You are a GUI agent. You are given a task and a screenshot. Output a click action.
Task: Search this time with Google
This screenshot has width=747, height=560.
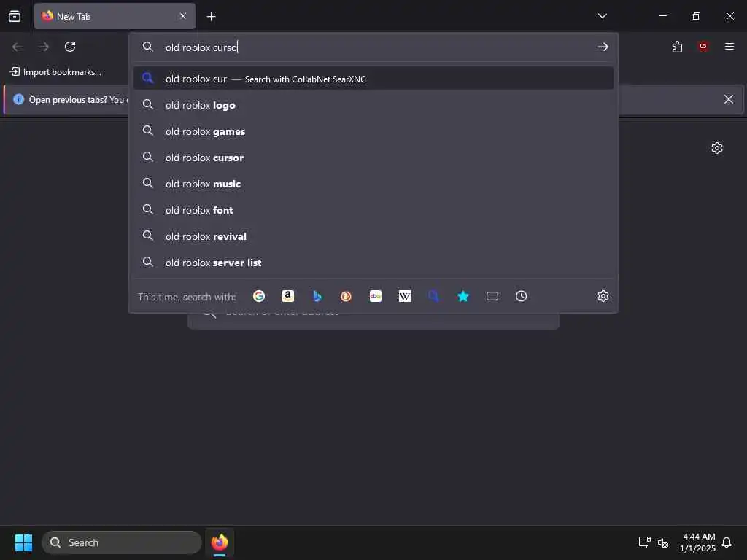[259, 296]
